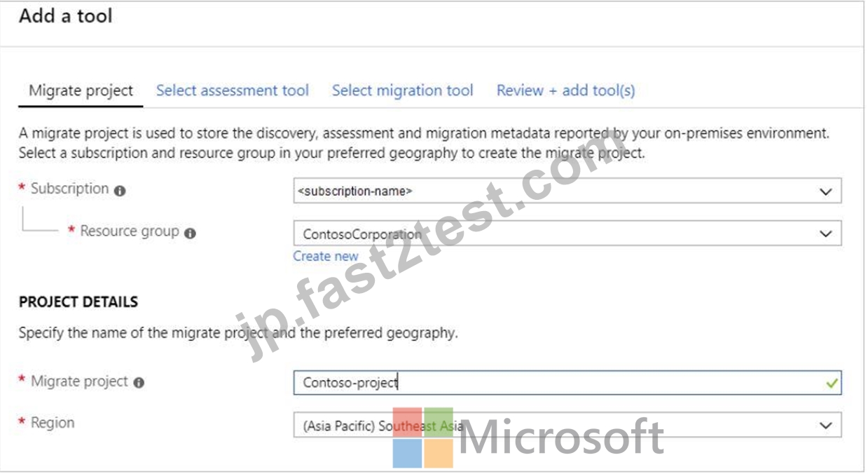Click the Add a tool title
The height and width of the screenshot is (474, 868).
66,16
